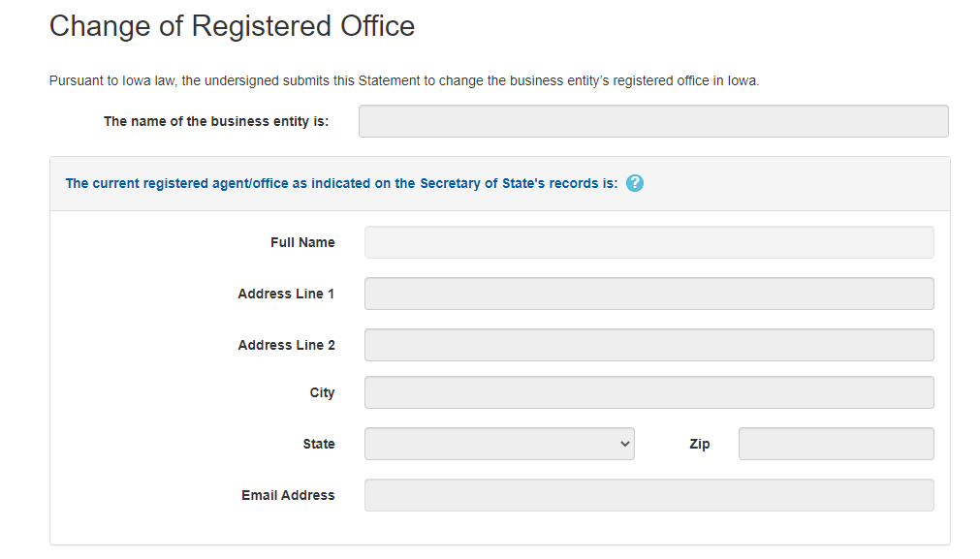Click the business entity name input field
The width and height of the screenshot is (980, 559).
click(x=653, y=121)
